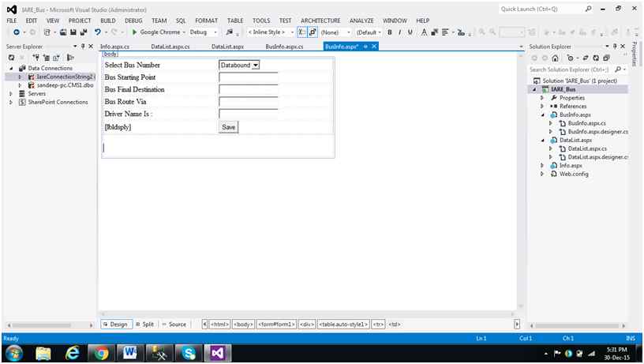Open the BUILD menu

108,21
